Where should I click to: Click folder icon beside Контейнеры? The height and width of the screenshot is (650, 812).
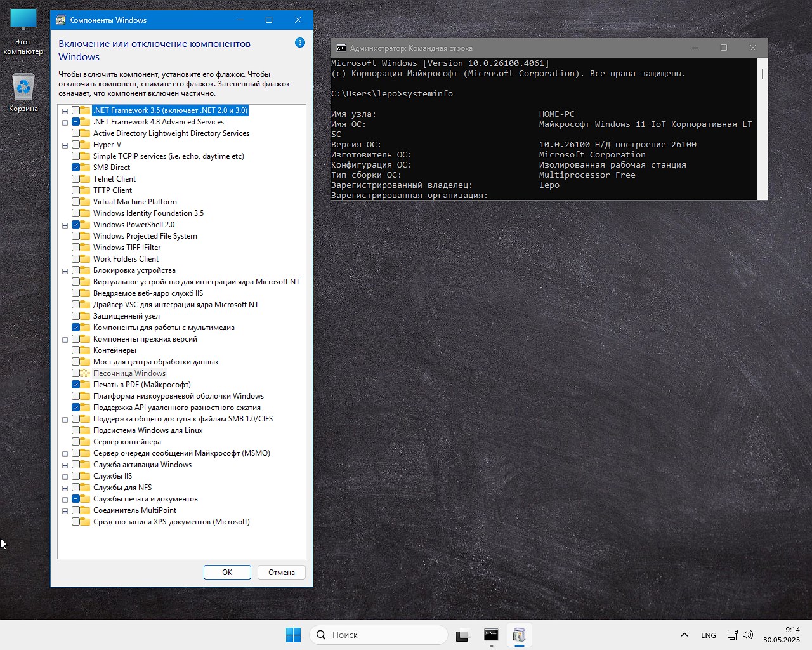coord(85,350)
